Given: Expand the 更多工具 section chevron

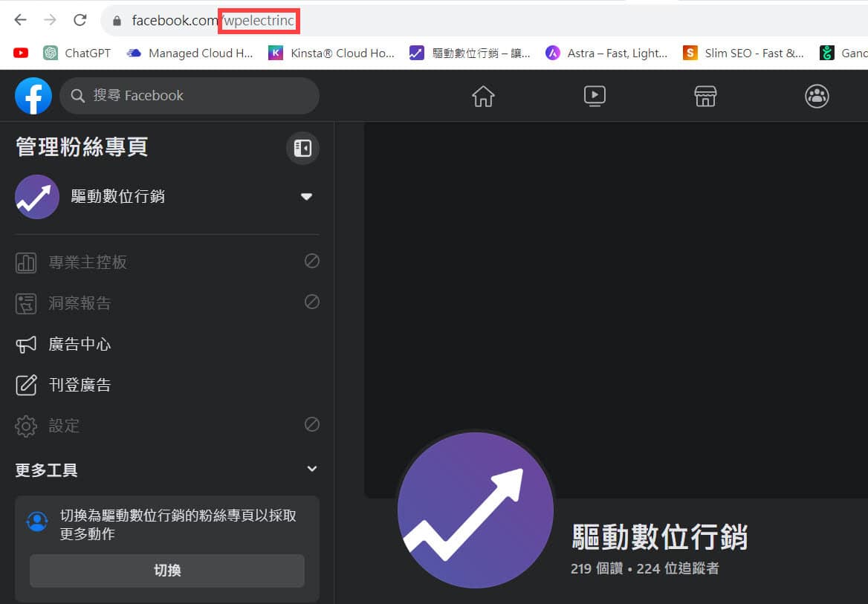Looking at the screenshot, I should (x=312, y=469).
